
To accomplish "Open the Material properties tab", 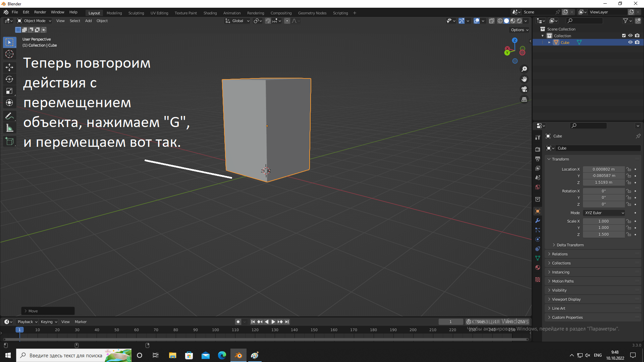I will pyautogui.click(x=538, y=267).
